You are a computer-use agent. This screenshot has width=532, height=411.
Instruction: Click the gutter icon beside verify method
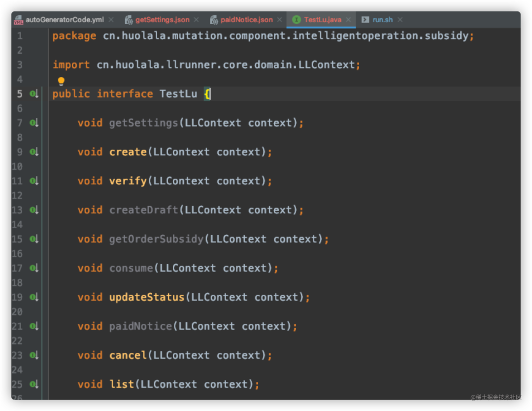click(x=34, y=181)
